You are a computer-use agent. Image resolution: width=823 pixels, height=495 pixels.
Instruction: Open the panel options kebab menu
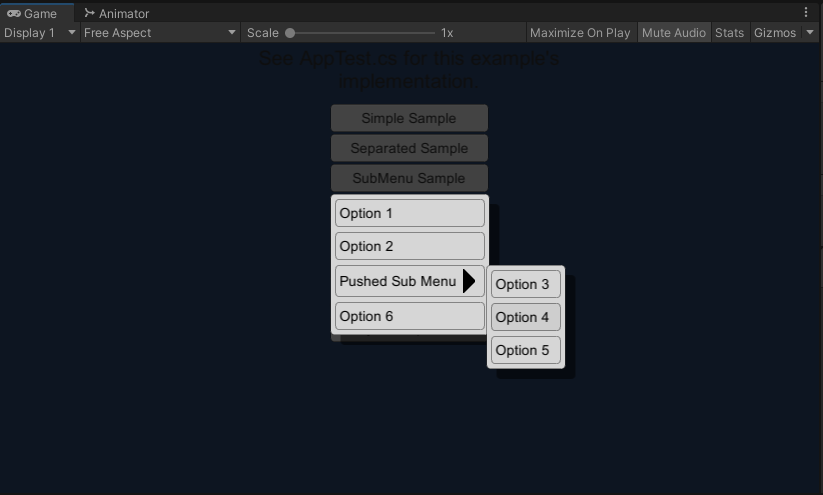[x=806, y=12]
